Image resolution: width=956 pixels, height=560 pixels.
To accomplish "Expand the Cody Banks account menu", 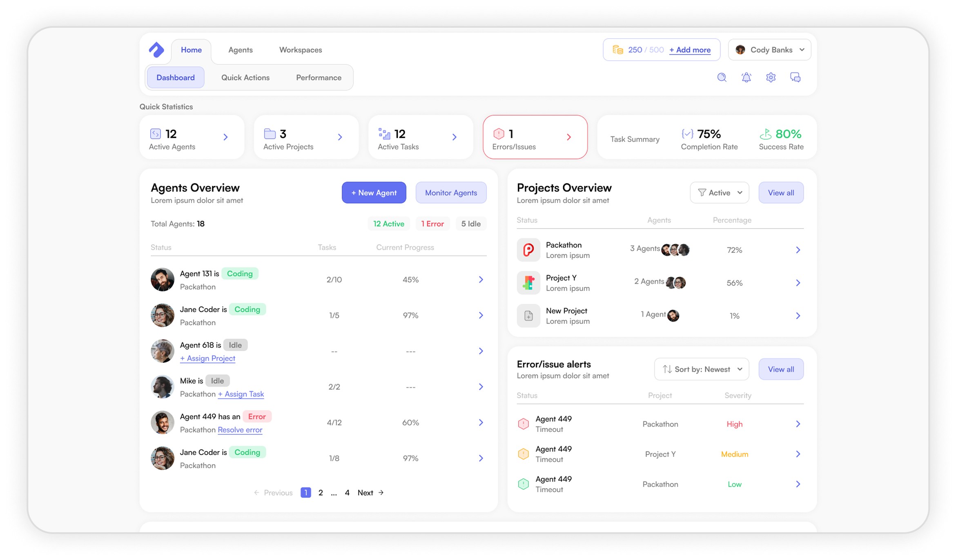I will (769, 49).
